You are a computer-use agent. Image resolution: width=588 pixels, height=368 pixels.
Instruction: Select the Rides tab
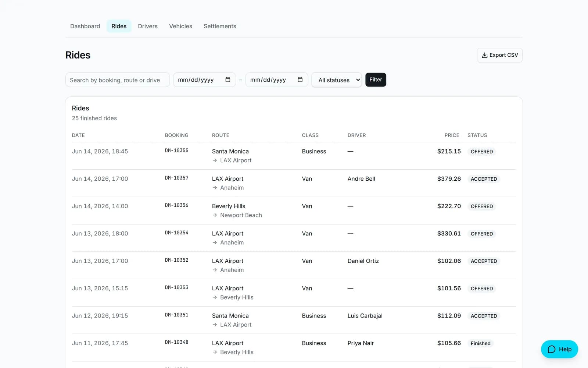pyautogui.click(x=119, y=26)
